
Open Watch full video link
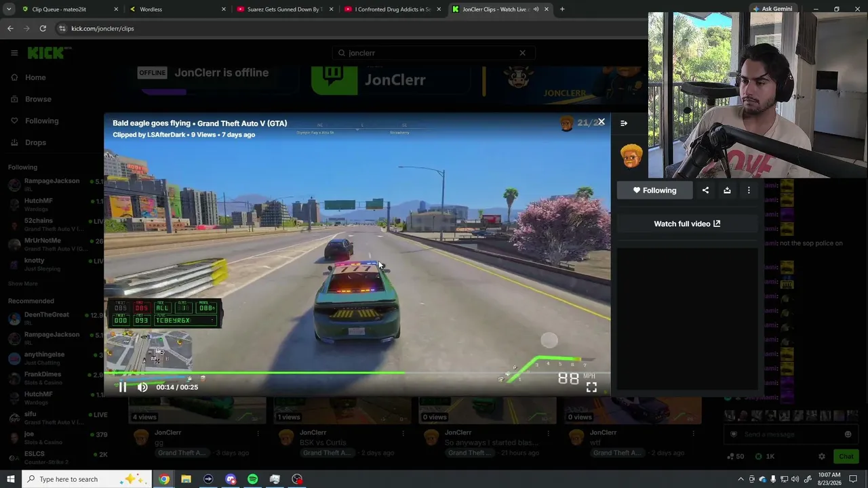(x=687, y=224)
